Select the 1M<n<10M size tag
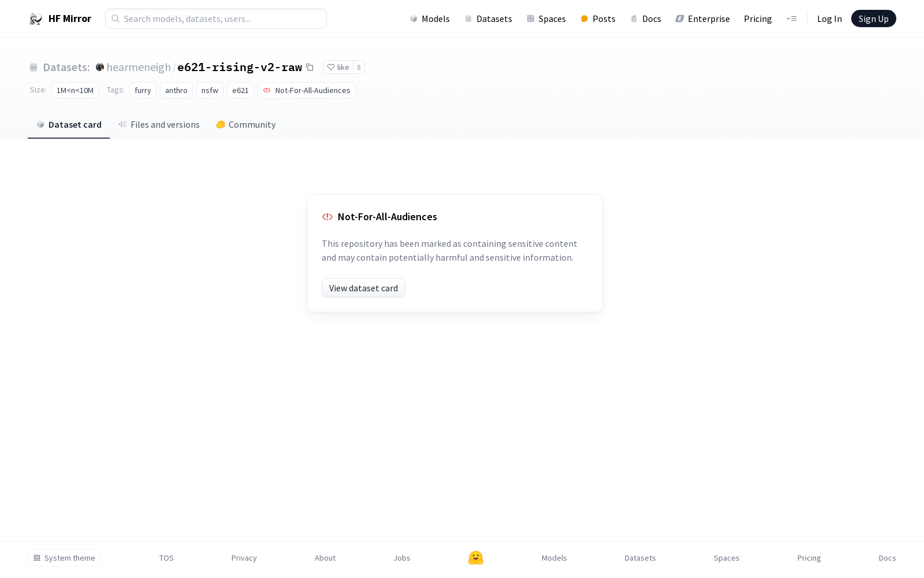This screenshot has height=578, width=924. 75,90
